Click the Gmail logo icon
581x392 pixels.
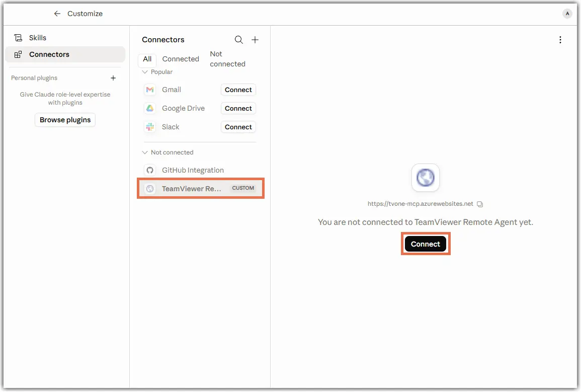[x=150, y=90]
